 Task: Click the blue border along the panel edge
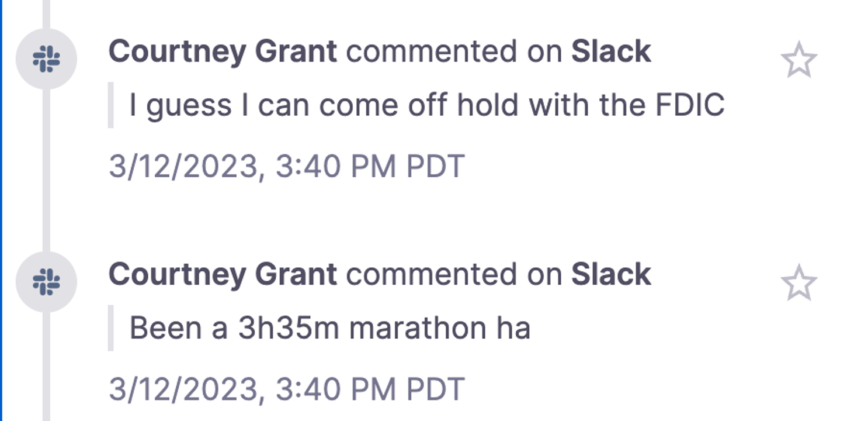(1, 210)
